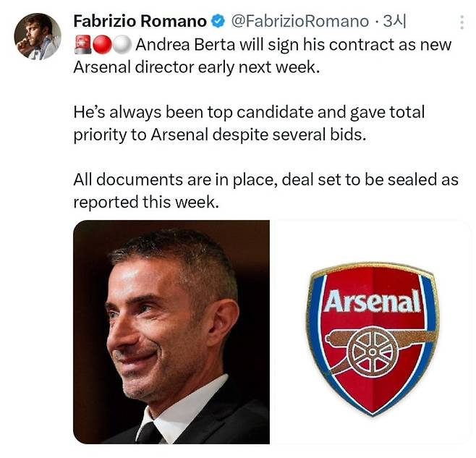This screenshot has width=476, height=458.
Task: Click the siren emoji in the tweet
Action: [x=82, y=45]
